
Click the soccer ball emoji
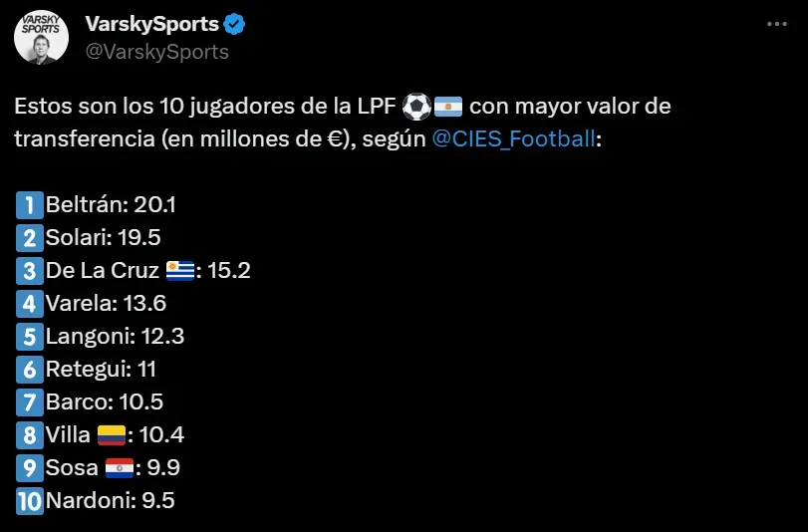pyautogui.click(x=417, y=106)
